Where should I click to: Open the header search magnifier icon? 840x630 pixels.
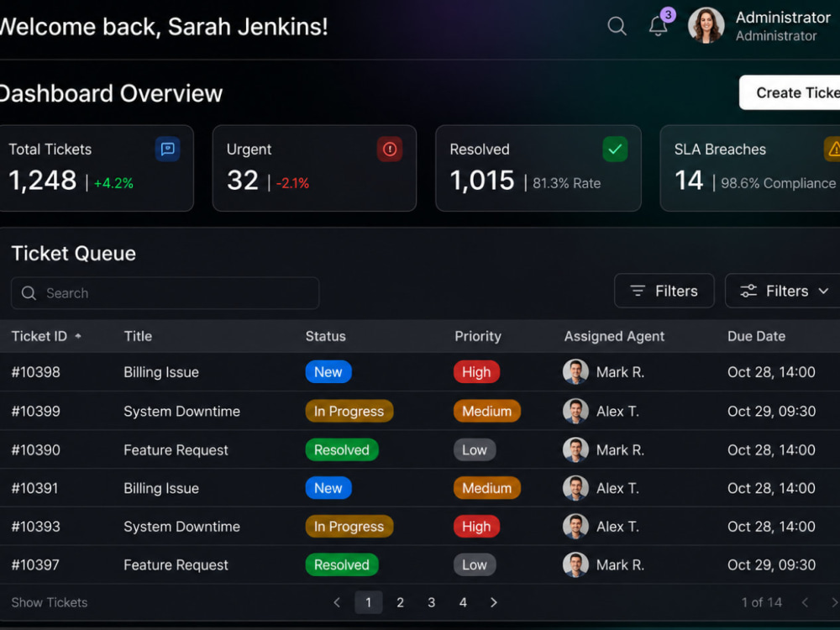(617, 26)
